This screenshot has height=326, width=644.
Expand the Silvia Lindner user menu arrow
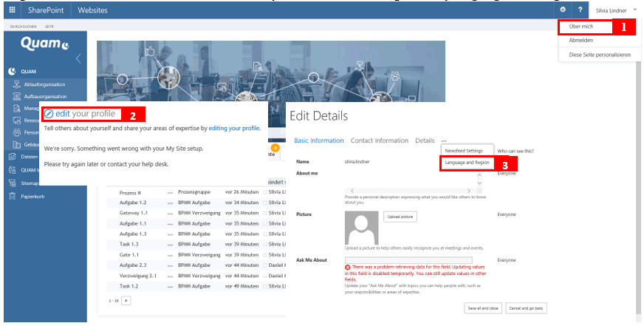(x=635, y=10)
